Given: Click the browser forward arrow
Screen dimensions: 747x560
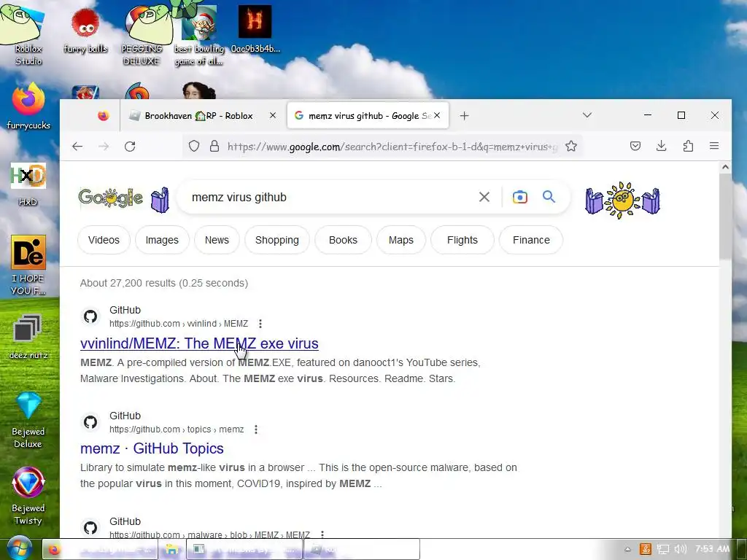Looking at the screenshot, I should [104, 146].
